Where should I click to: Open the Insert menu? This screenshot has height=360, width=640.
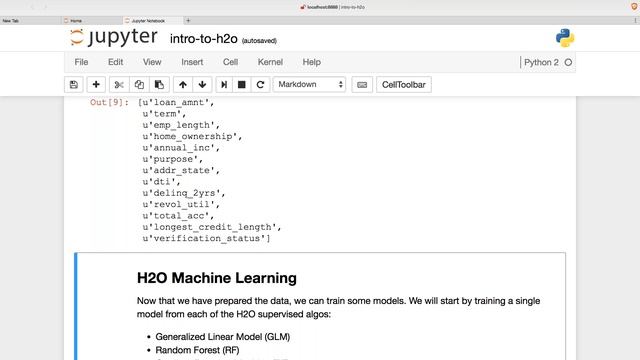192,62
